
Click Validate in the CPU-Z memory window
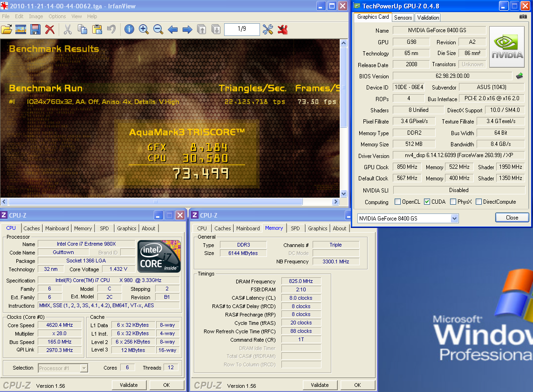(x=320, y=385)
